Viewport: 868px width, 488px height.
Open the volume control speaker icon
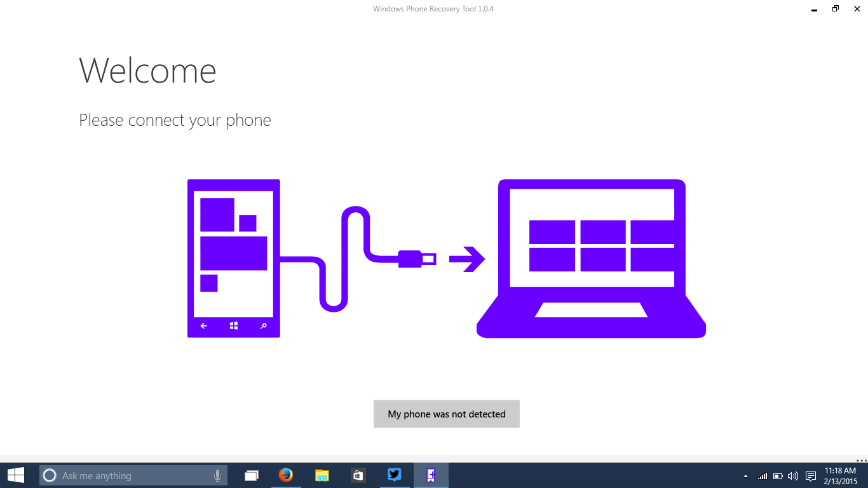[792, 476]
